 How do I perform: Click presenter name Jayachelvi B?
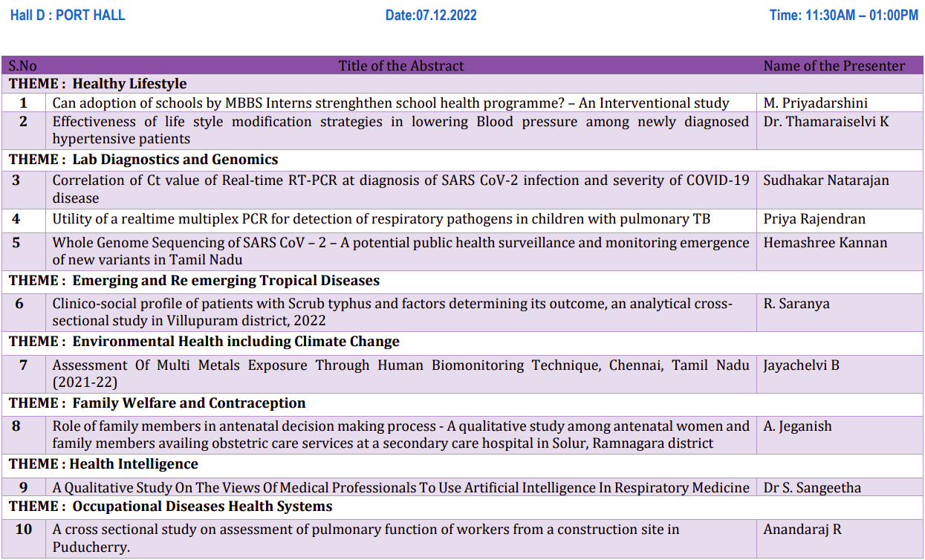(x=801, y=365)
